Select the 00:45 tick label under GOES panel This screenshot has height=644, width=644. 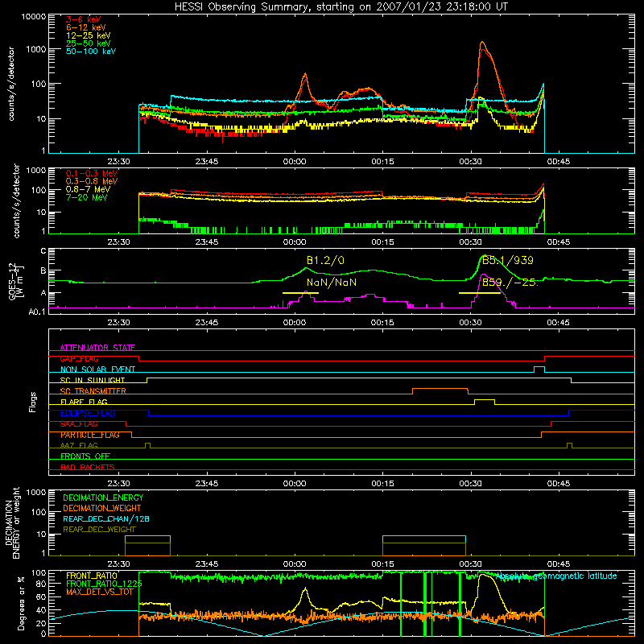(x=558, y=323)
